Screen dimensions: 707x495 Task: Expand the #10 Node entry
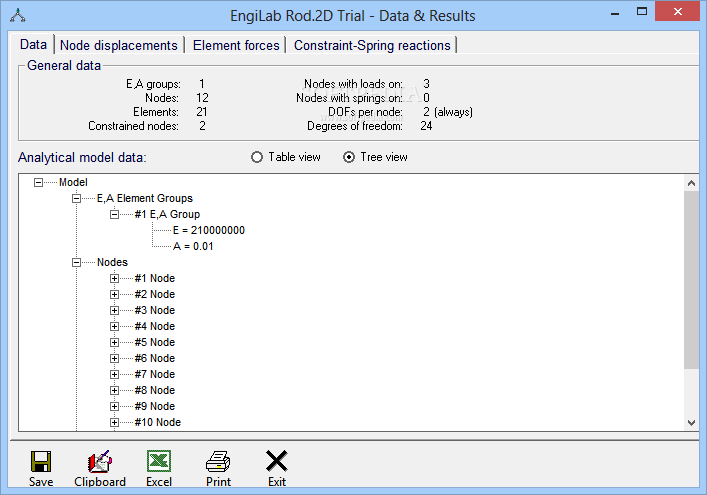tap(115, 422)
